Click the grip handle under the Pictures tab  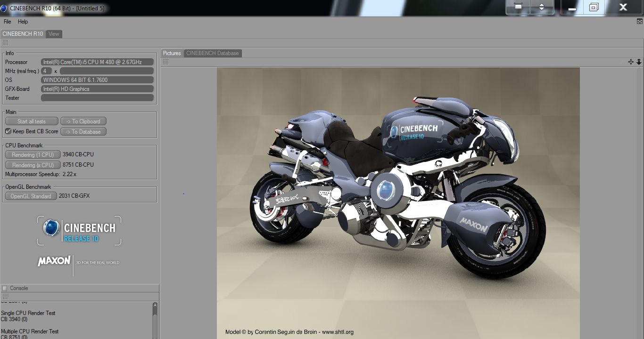[166, 62]
